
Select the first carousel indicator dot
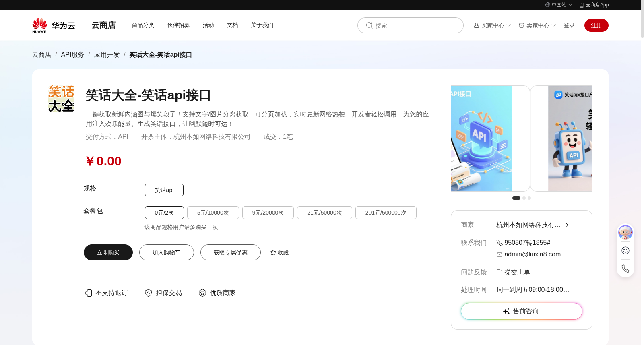click(x=516, y=198)
